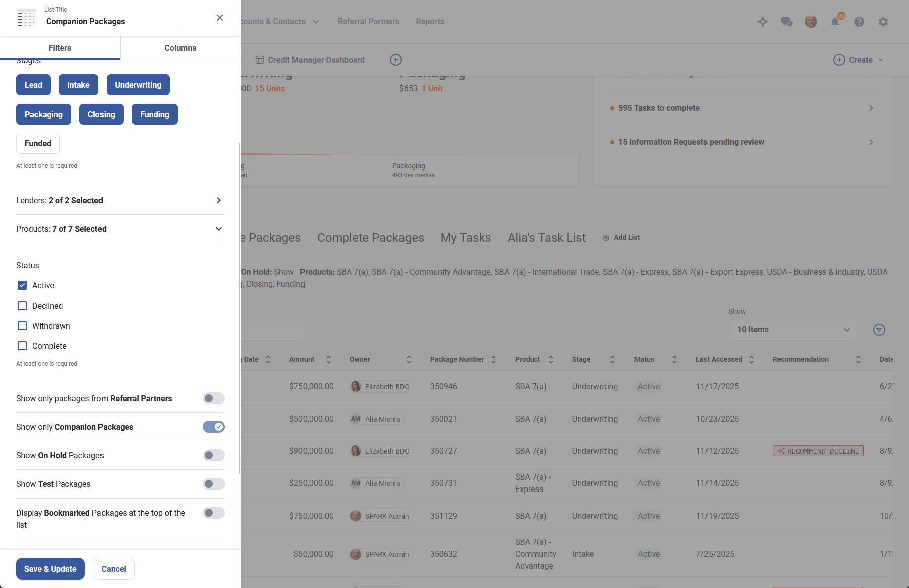Open the Complete Packages list tab
This screenshot has width=909, height=588.
370,238
